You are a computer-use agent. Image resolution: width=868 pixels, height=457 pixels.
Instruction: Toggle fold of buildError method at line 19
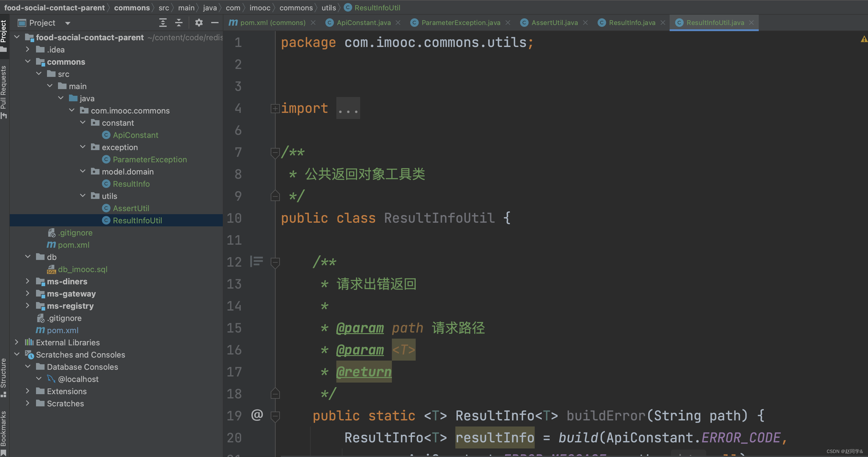275,416
